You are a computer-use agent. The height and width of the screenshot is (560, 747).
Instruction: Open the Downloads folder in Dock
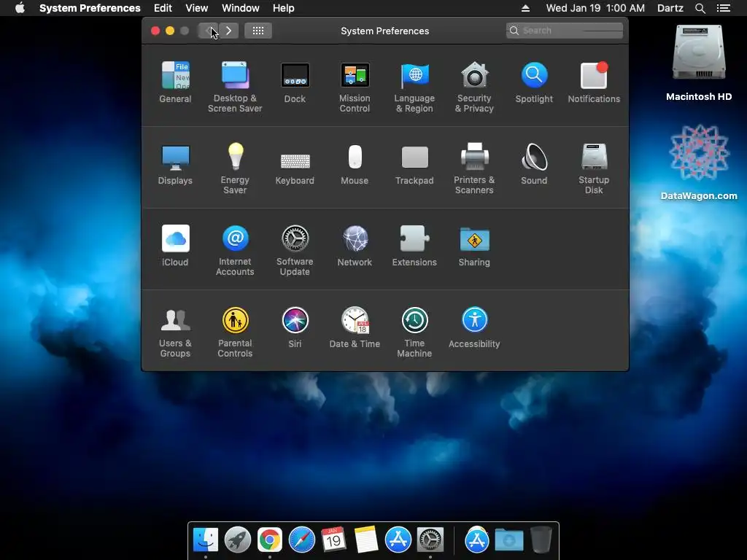click(508, 540)
